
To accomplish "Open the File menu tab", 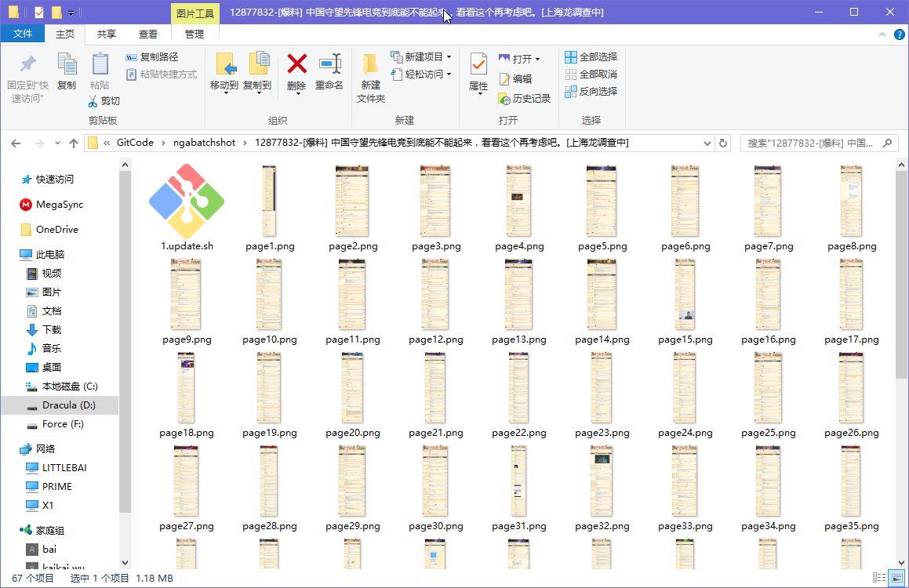I will point(23,34).
